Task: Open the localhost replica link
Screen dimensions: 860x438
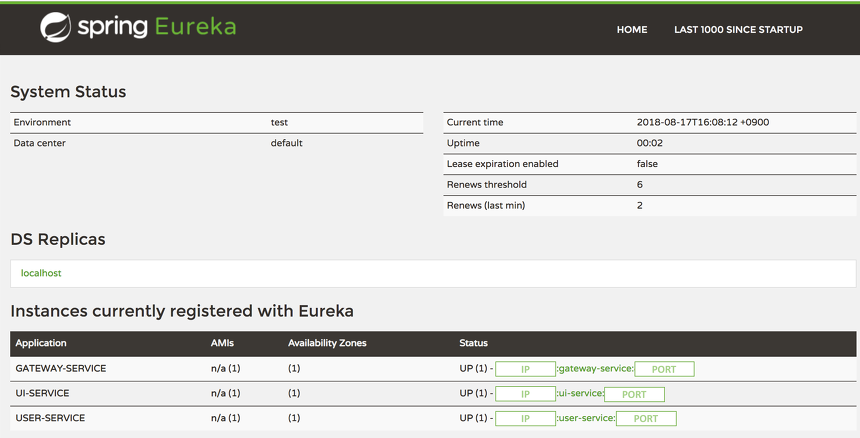Action: click(x=41, y=273)
